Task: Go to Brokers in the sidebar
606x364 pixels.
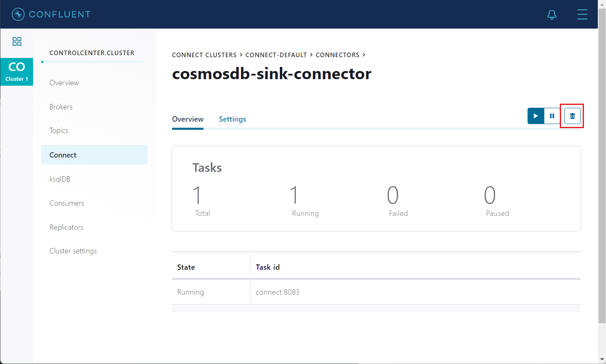Action: click(61, 107)
